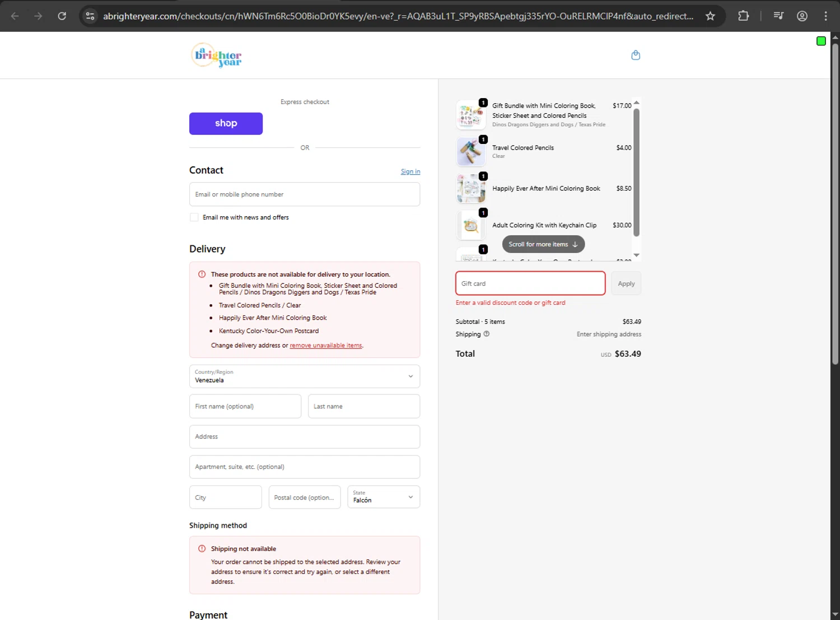This screenshot has height=620, width=840.
Task: Click the $17.00 Gift Bundle price
Action: point(622,105)
